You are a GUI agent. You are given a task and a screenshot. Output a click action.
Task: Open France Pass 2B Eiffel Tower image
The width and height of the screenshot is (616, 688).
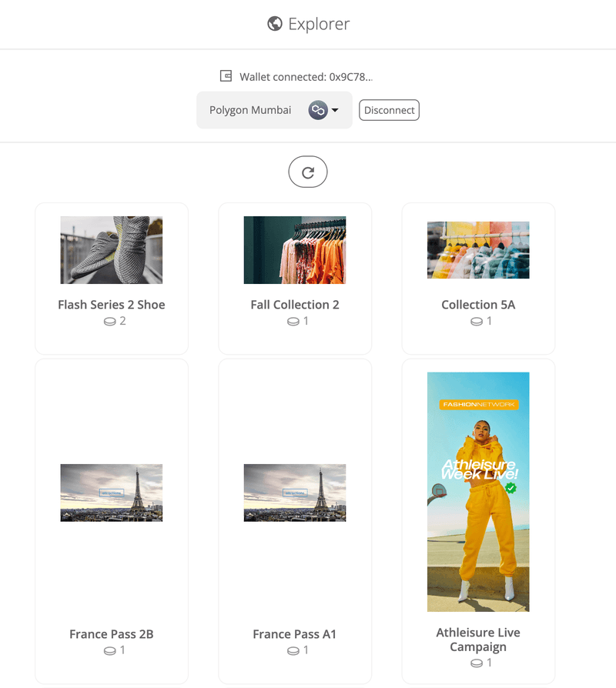point(112,493)
